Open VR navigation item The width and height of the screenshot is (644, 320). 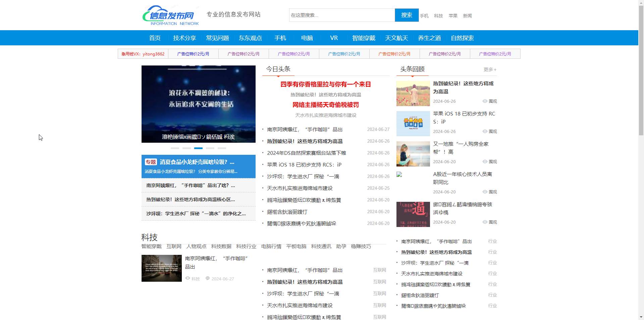[x=334, y=38]
